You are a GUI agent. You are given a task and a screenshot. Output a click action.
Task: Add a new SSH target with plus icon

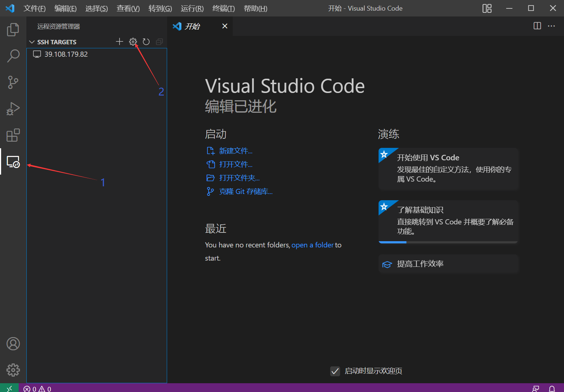tap(119, 42)
